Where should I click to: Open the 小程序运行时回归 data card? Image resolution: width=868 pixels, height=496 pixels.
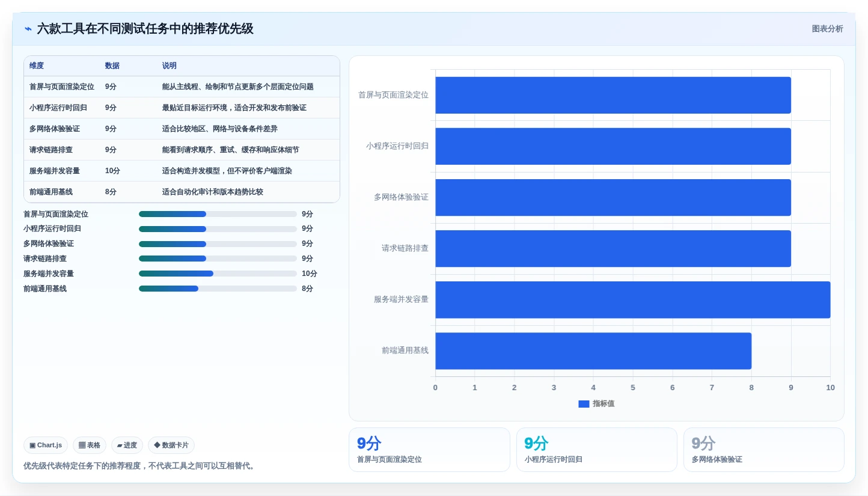pos(597,450)
